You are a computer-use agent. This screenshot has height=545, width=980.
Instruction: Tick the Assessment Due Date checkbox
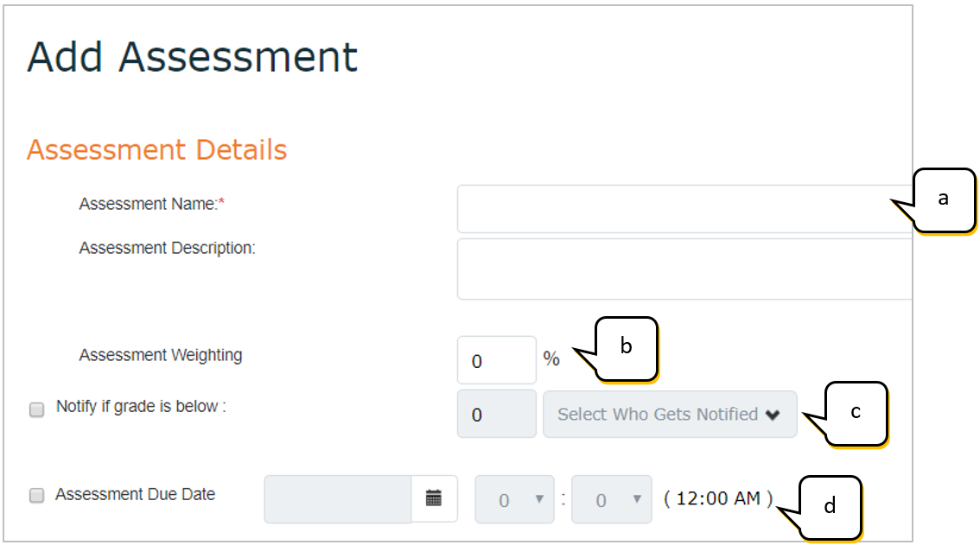[37, 496]
